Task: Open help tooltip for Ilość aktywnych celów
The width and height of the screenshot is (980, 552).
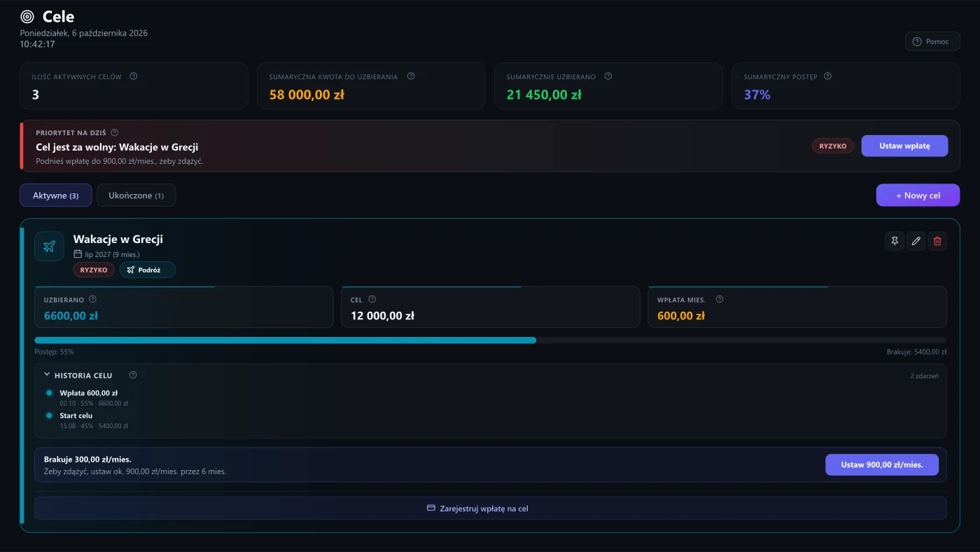Action: [x=134, y=76]
